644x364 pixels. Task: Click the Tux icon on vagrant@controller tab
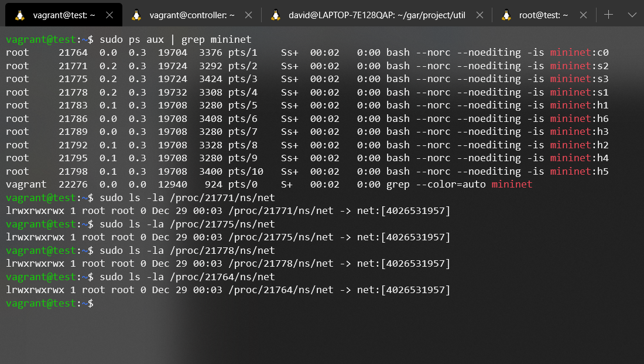[x=136, y=15]
